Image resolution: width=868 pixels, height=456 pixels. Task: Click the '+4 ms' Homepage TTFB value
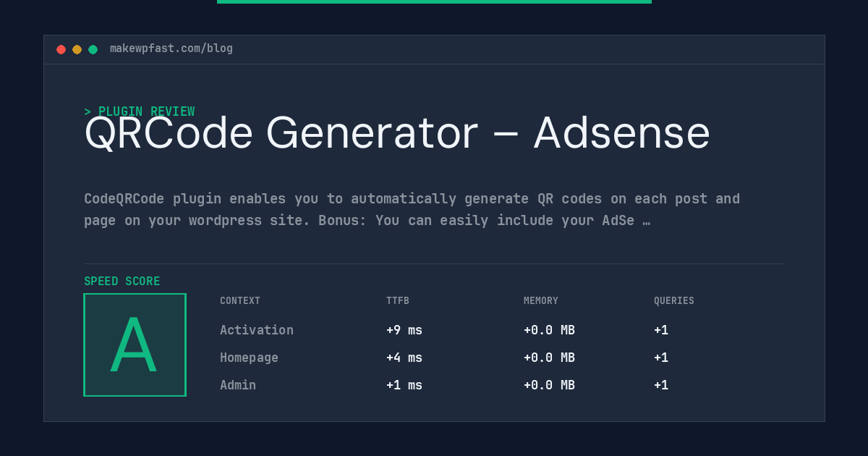tap(404, 358)
